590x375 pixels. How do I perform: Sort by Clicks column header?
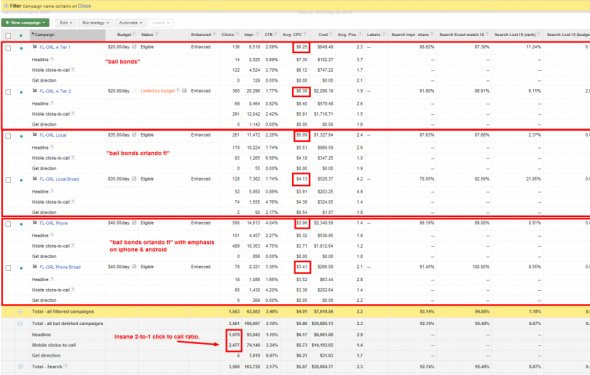coord(228,35)
